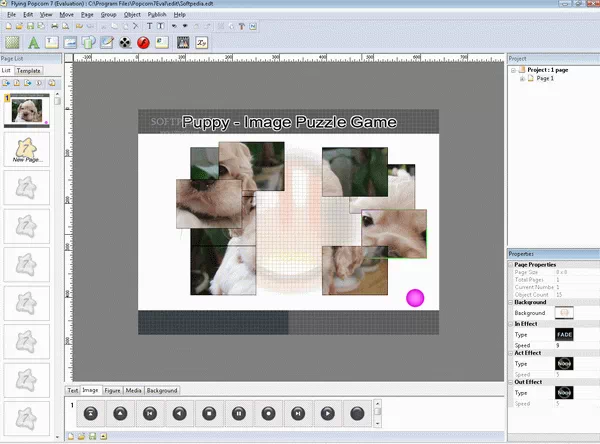
Task: Select the shapes figure tool icon
Action: pyautogui.click(x=88, y=42)
